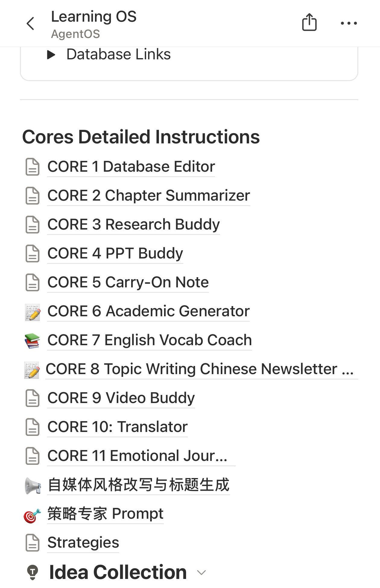Open the Idea Collection dropdown chevron
380x588 pixels.
201,572
